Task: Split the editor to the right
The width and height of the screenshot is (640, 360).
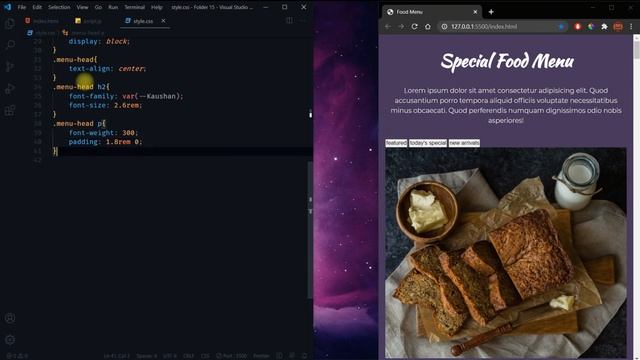Action: pos(289,20)
